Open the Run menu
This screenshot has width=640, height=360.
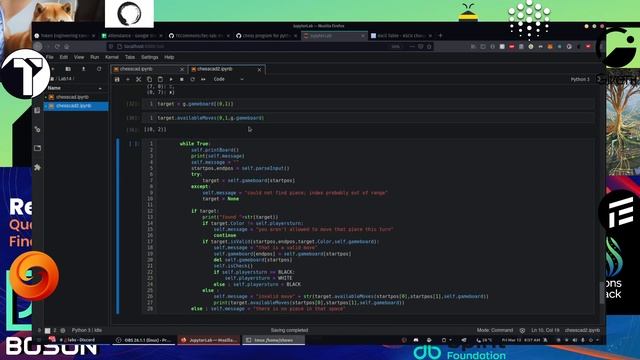pos(95,57)
